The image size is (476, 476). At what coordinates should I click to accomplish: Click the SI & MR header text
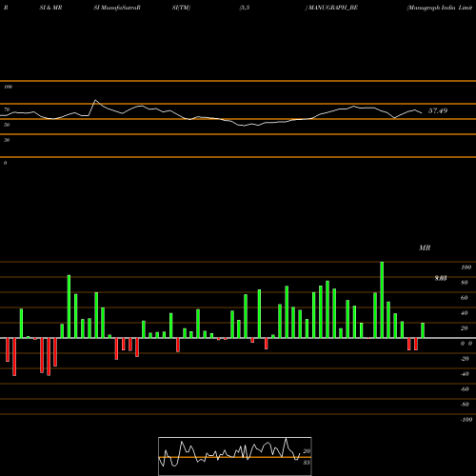pyautogui.click(x=50, y=8)
